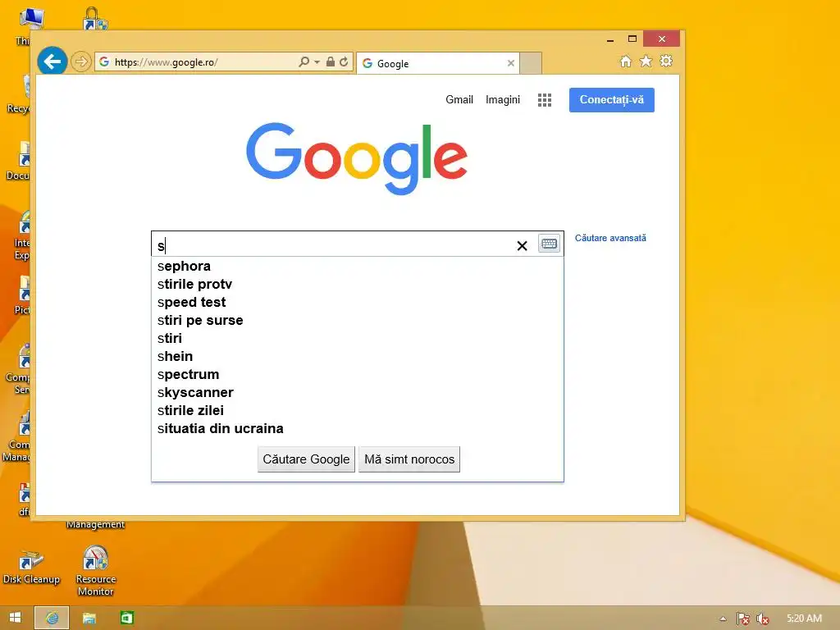This screenshot has height=630, width=840.
Task: Open the Disk Cleanup desktop shortcut
Action: click(31, 567)
